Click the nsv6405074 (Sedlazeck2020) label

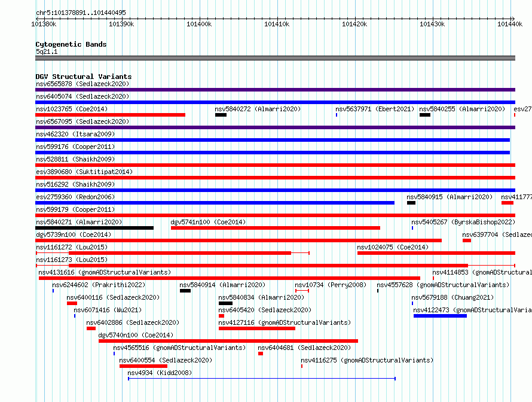click(x=82, y=96)
